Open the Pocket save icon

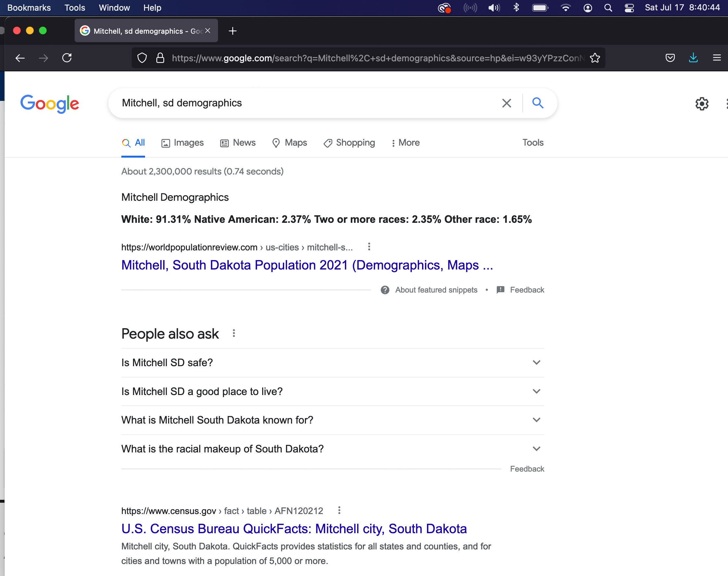click(670, 58)
